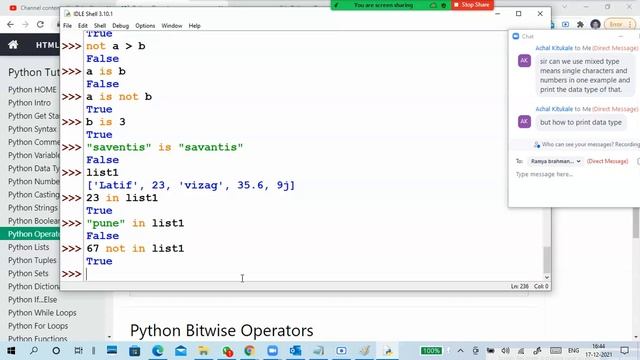
Task: Open Python Tuples in sidebar
Action: 32,260
